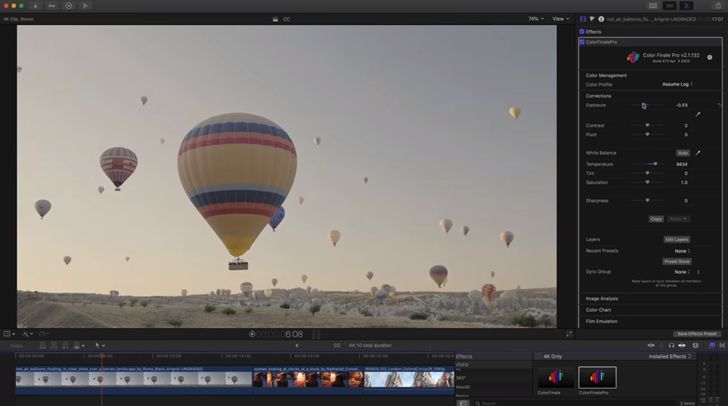Click the Temperature slider handle

[655, 164]
